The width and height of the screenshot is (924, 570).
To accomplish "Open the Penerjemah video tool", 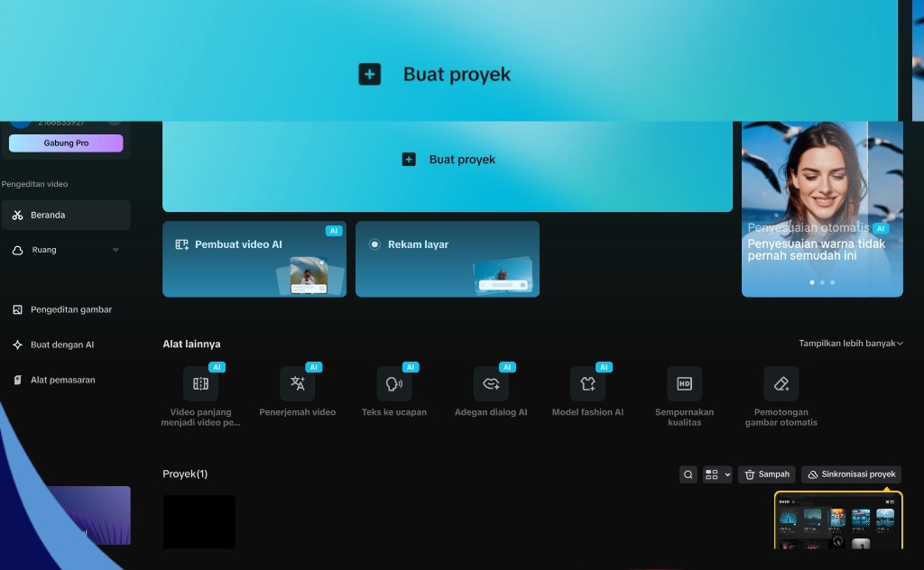I will tap(297, 384).
